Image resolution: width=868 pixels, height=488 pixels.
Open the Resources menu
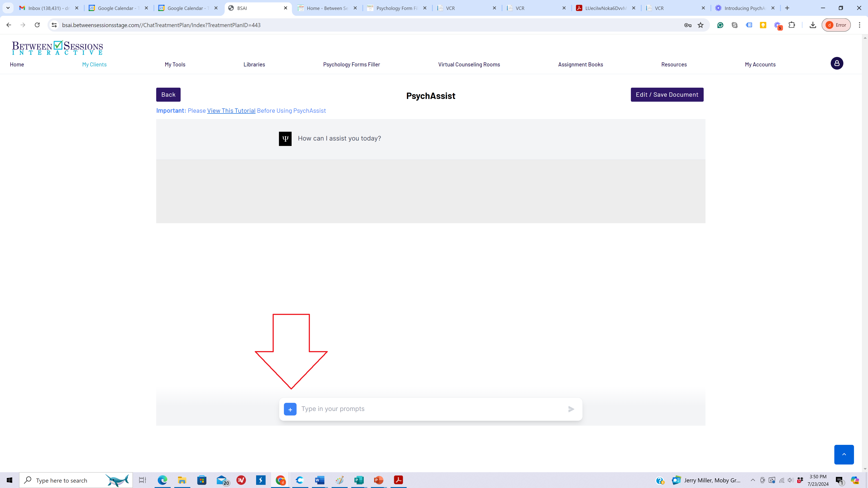click(x=674, y=64)
